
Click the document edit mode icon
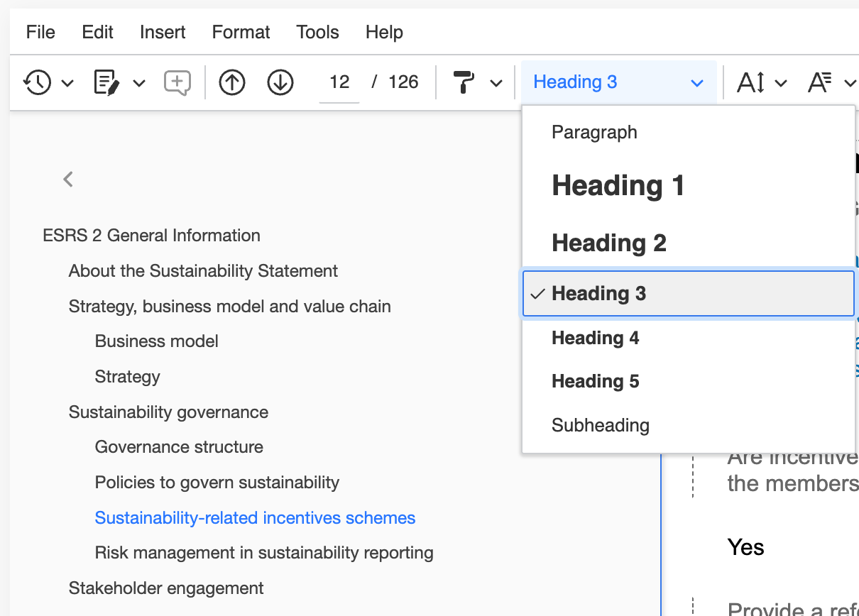pos(107,83)
